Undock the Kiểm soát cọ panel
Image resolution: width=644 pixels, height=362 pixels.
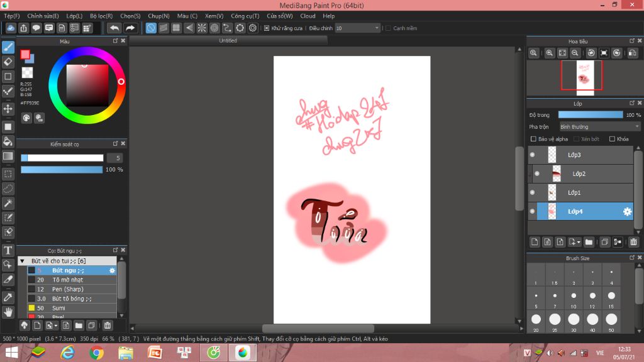[x=116, y=144]
